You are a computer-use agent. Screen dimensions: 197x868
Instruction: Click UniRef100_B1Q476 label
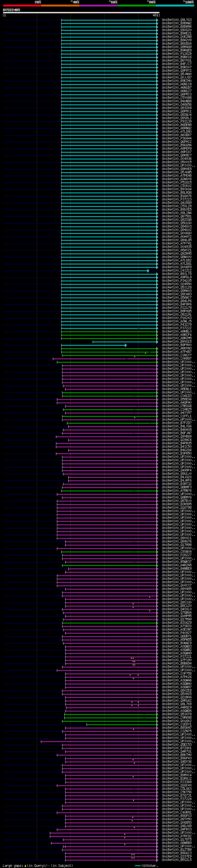[177, 196]
